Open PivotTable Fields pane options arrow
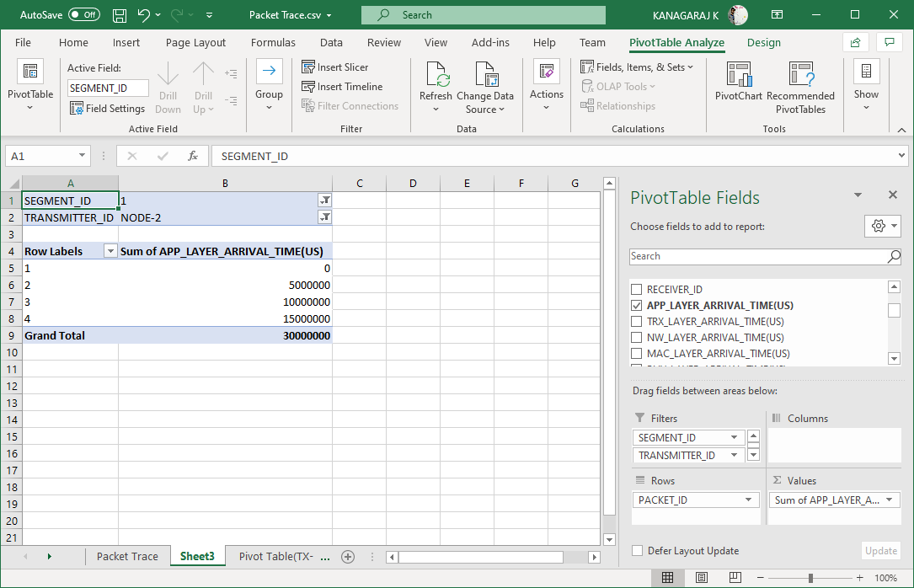The width and height of the screenshot is (914, 588). pos(858,195)
